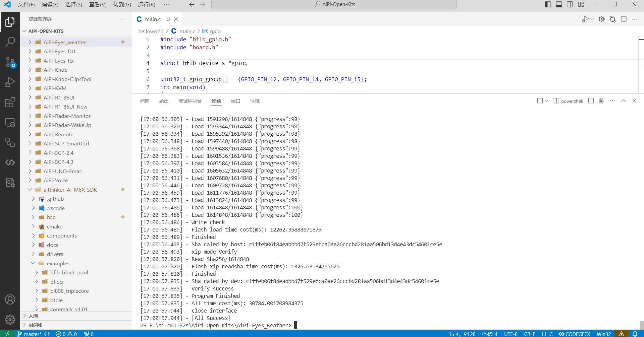Open the Remote Explorer view
This screenshot has height=337, width=644.
pyautogui.click(x=10, y=122)
